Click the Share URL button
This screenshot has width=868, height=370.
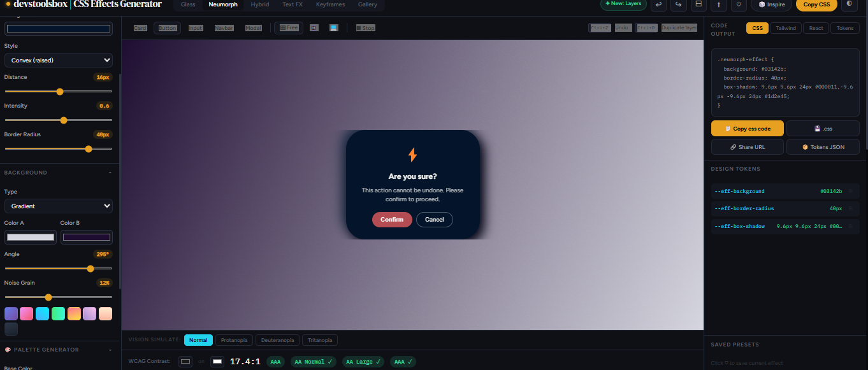[748, 147]
